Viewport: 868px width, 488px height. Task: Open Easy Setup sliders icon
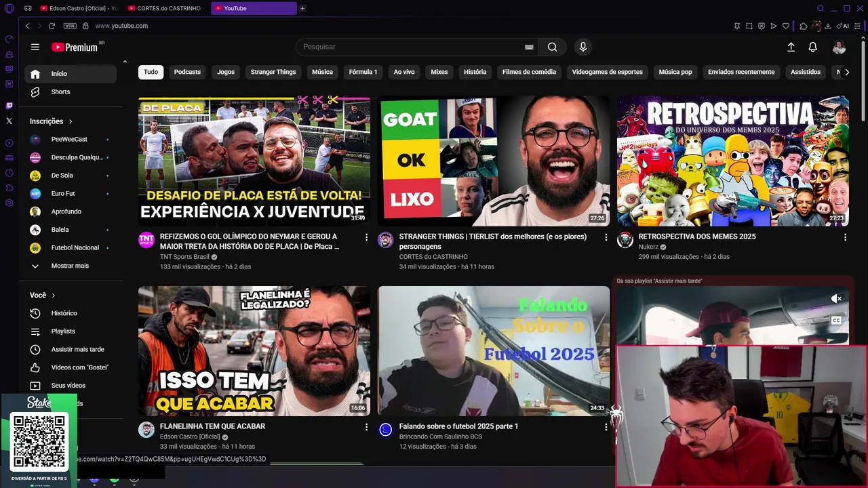857,26
